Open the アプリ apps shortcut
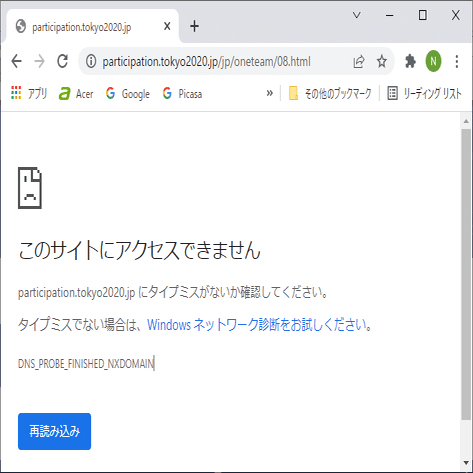This screenshot has width=473, height=473. [x=29, y=93]
